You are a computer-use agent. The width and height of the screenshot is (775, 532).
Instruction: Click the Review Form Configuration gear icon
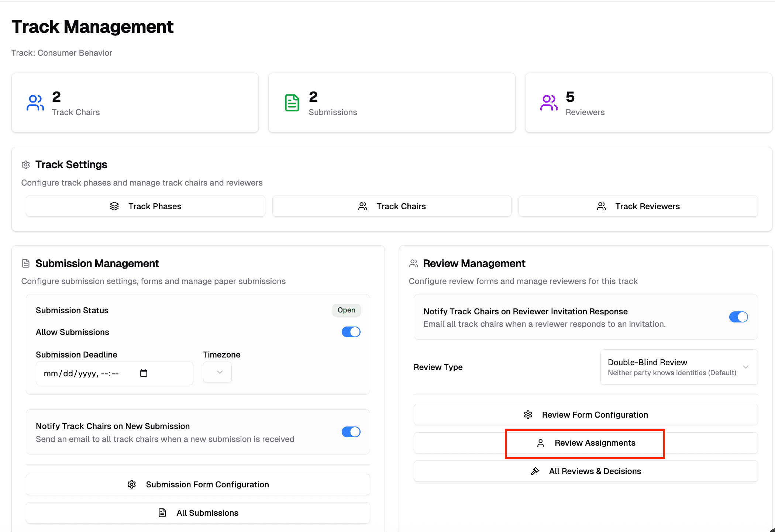(x=528, y=414)
